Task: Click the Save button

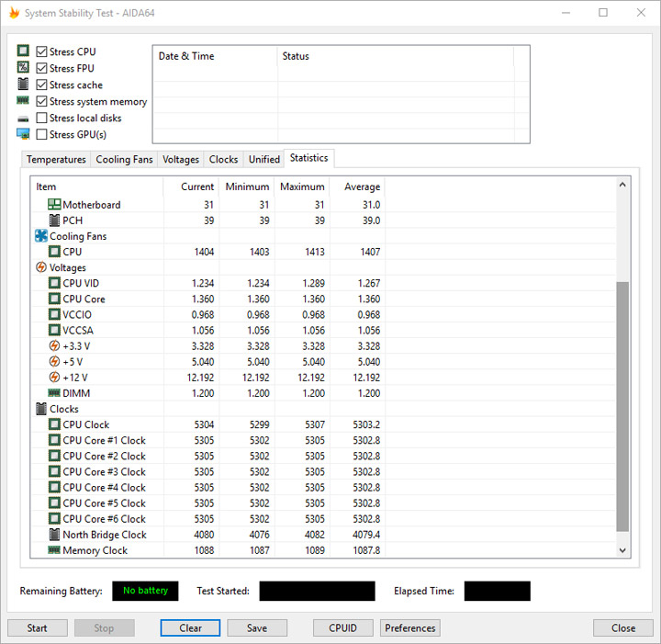Action: [257, 628]
